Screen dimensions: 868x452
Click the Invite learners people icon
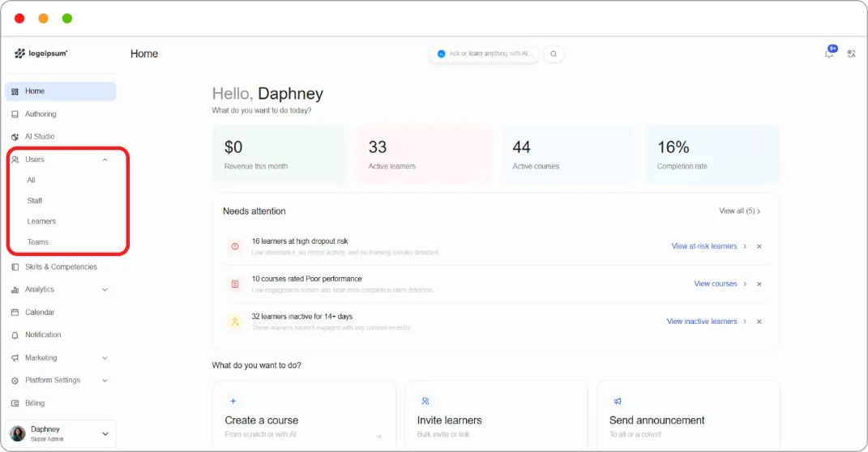(x=425, y=401)
